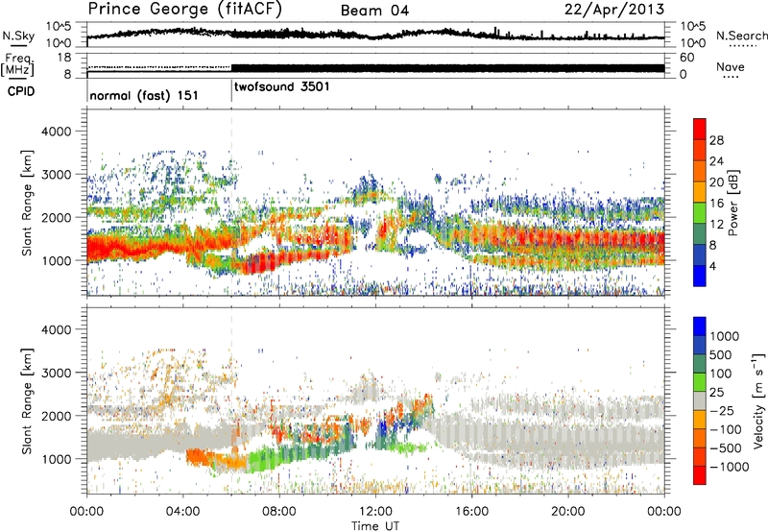Pick the light green Power colorbar segment near 12
768x532 pixels.
(x=700, y=213)
